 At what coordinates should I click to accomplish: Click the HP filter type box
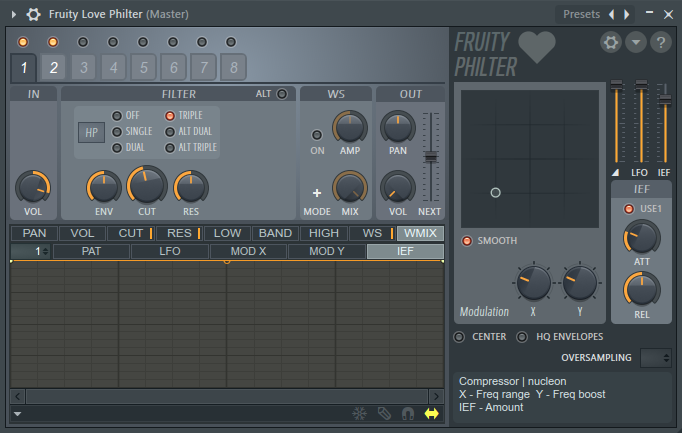point(91,133)
